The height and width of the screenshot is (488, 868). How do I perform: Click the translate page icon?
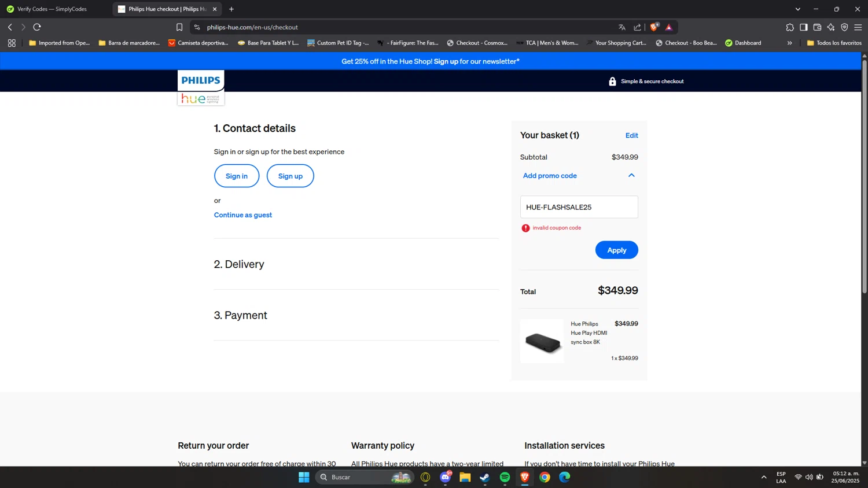pos(622,27)
